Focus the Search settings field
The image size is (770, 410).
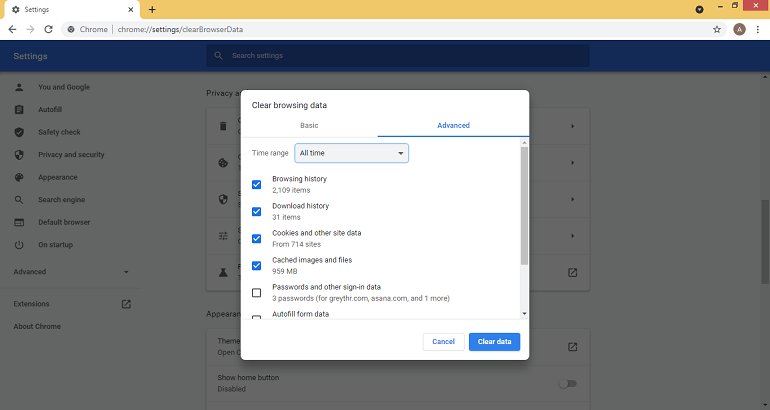point(398,55)
